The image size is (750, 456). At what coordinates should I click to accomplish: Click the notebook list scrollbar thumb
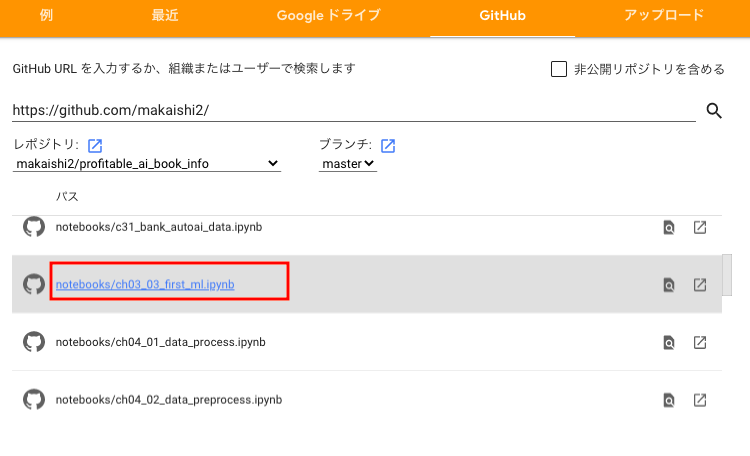click(727, 275)
